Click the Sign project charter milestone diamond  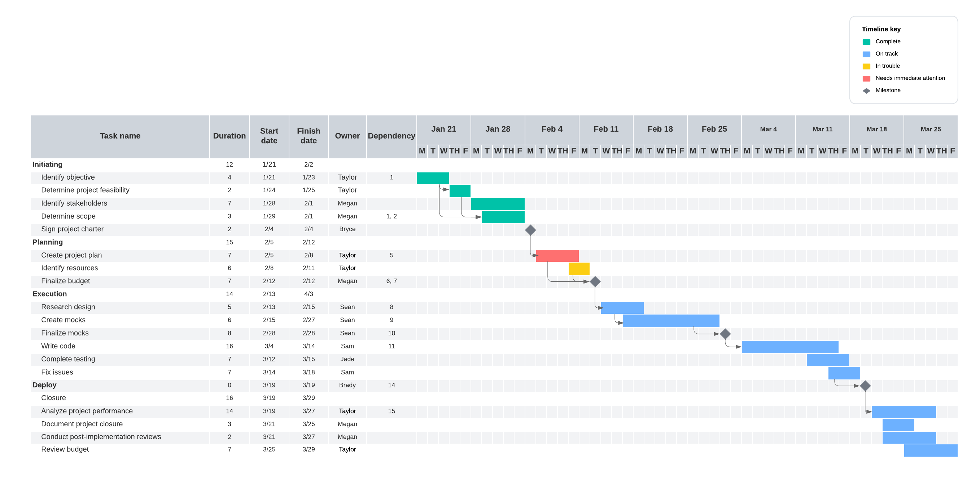click(530, 229)
